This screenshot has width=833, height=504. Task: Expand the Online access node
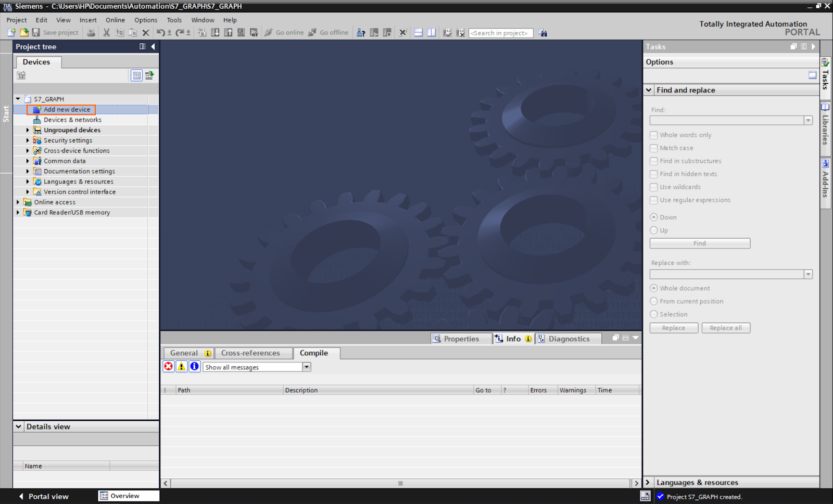tap(18, 202)
